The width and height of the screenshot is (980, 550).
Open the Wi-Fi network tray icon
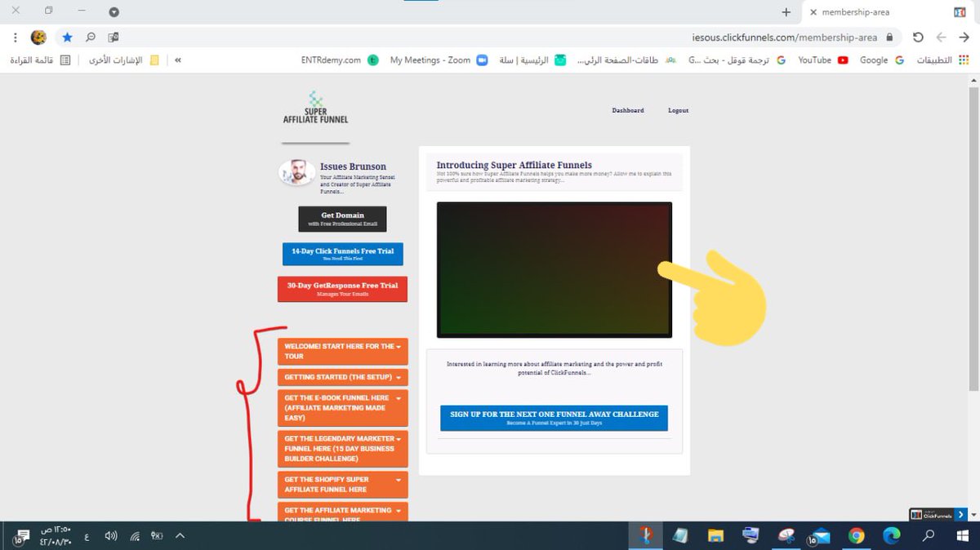tap(135, 536)
